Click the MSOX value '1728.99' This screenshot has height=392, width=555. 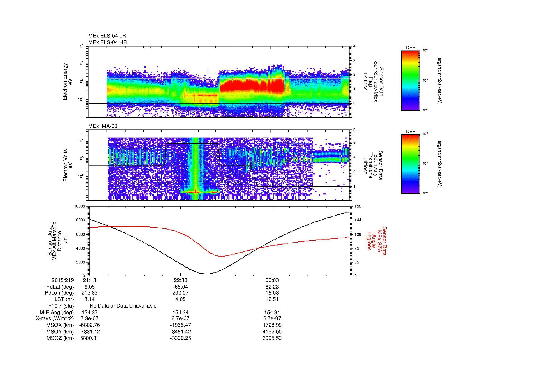pyautogui.click(x=272, y=325)
